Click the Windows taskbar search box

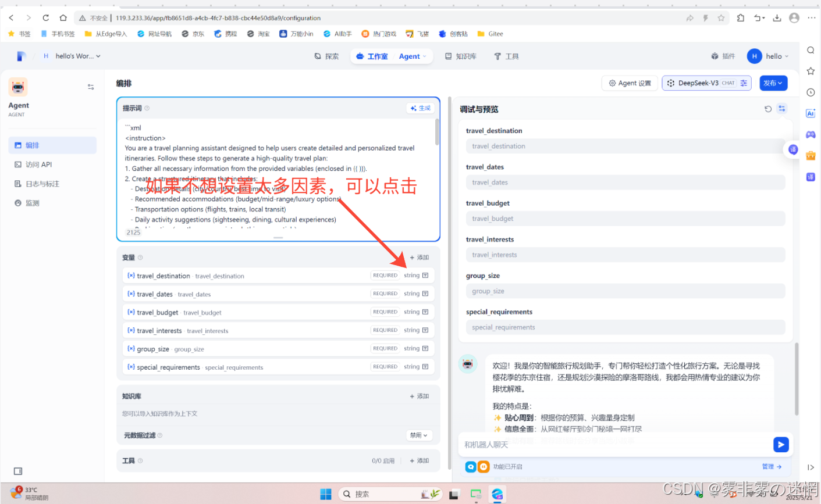click(x=390, y=494)
